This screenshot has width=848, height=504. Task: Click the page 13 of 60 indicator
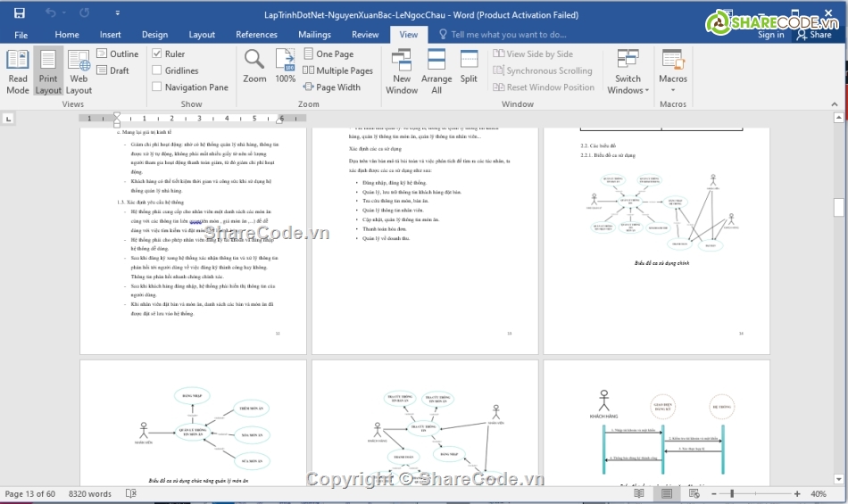(29, 493)
